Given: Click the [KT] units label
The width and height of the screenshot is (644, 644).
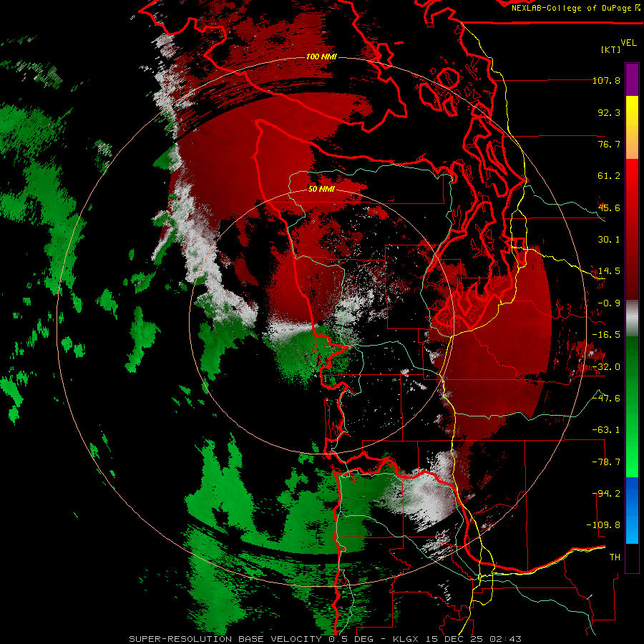Looking at the screenshot, I should 611,49.
